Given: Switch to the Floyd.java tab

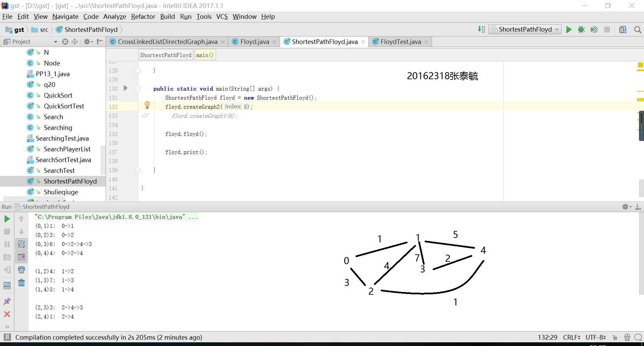Looking at the screenshot, I should click(255, 42).
